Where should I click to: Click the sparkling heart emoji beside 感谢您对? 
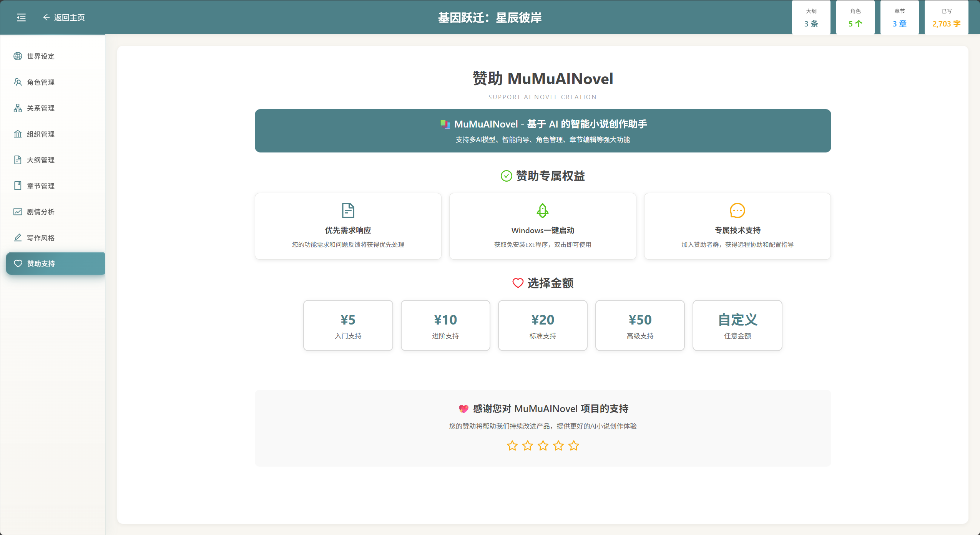(464, 409)
